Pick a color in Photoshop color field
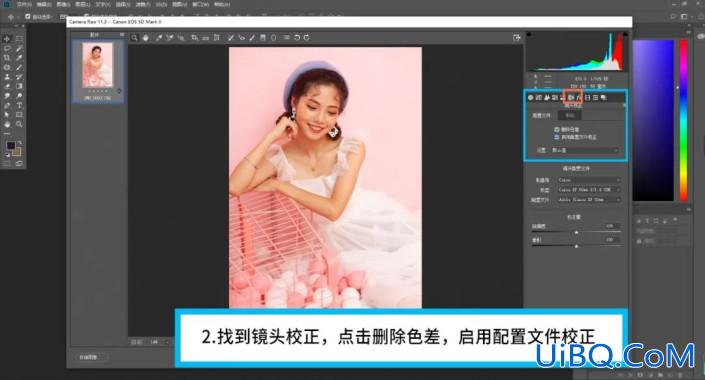 pos(653,120)
